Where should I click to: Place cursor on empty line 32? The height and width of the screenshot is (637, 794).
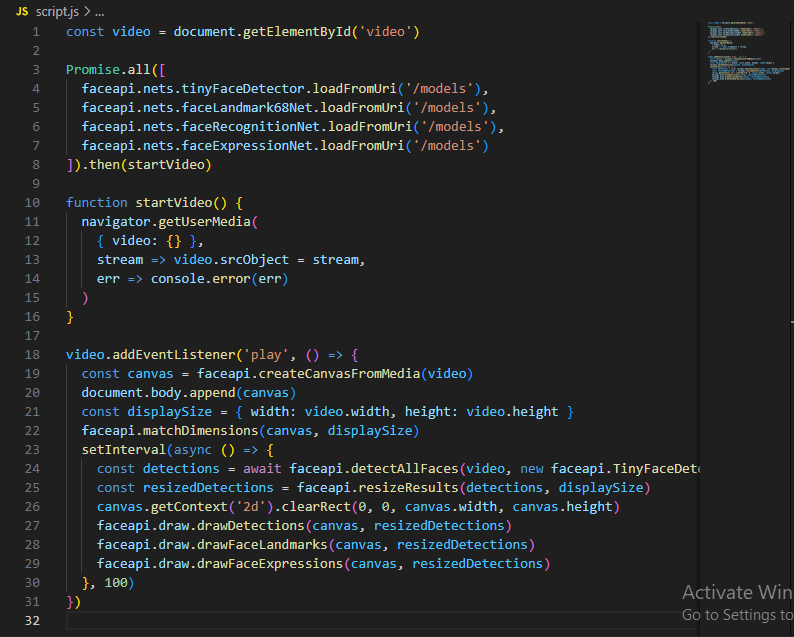[300, 621]
